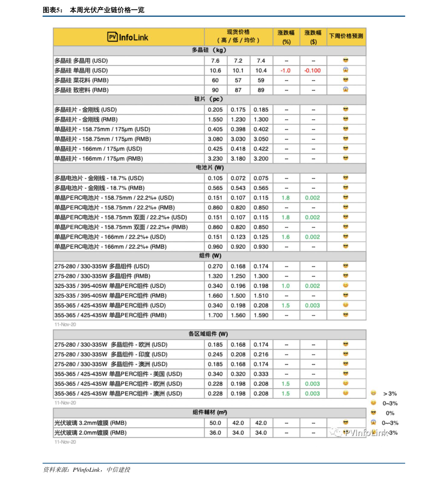Click the PV InfoLink logo in table header
The image size is (448, 480).
(x=128, y=37)
